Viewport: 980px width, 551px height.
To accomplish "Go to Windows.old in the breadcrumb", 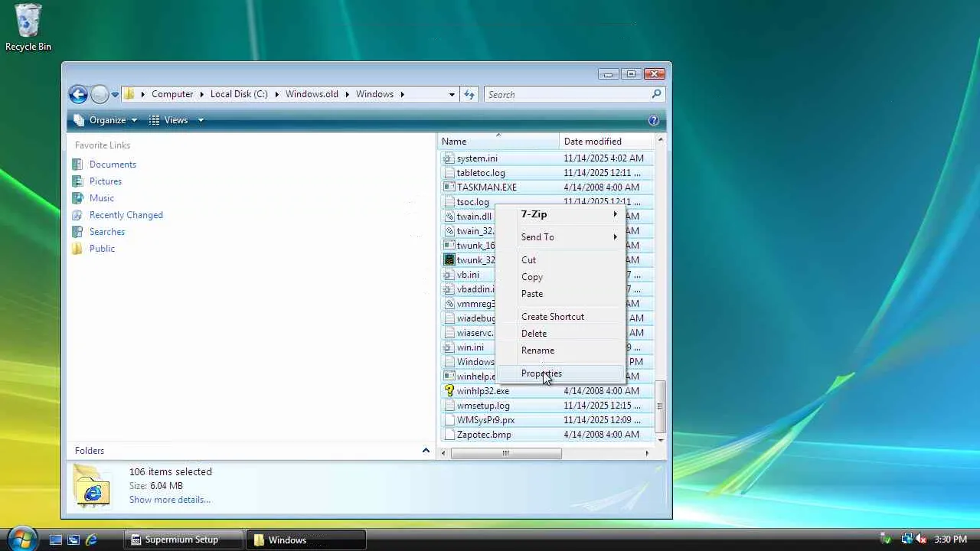I will [x=312, y=94].
